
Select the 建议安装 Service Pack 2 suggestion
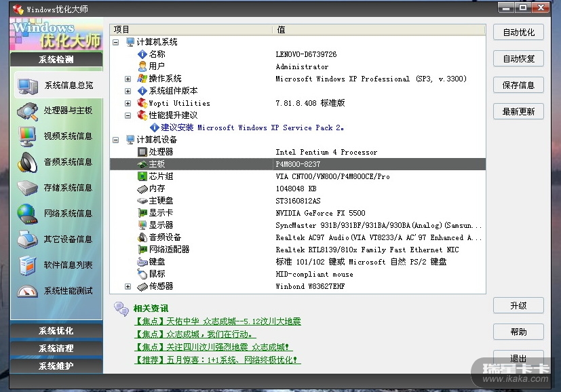252,128
